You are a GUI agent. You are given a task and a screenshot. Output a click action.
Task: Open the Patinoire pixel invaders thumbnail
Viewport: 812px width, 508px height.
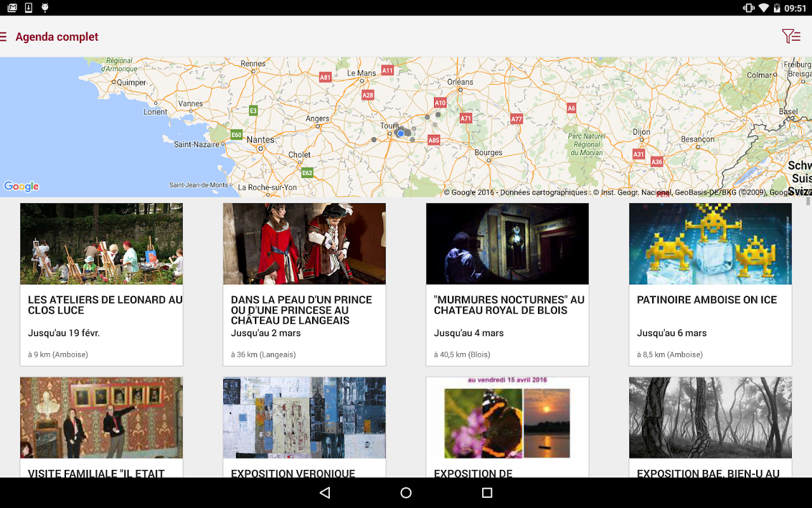click(710, 244)
